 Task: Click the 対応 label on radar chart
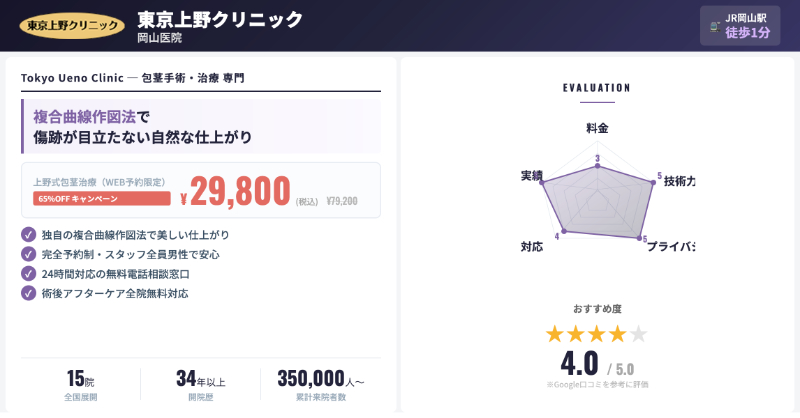pyautogui.click(x=532, y=246)
